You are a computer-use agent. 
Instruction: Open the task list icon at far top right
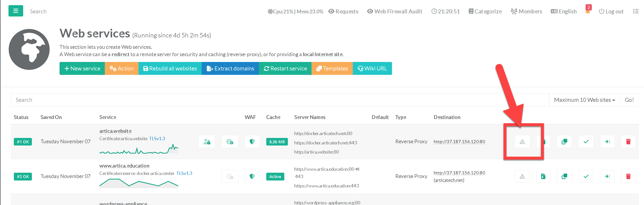(x=636, y=11)
